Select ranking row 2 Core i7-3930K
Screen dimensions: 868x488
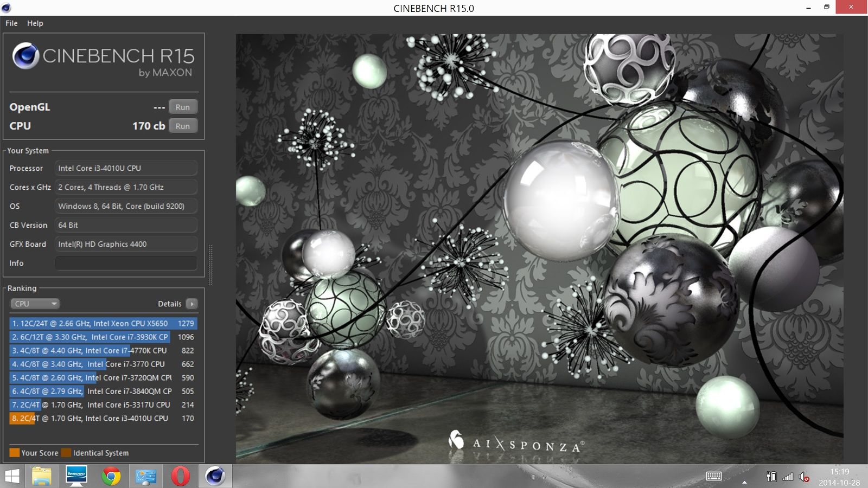coord(103,337)
